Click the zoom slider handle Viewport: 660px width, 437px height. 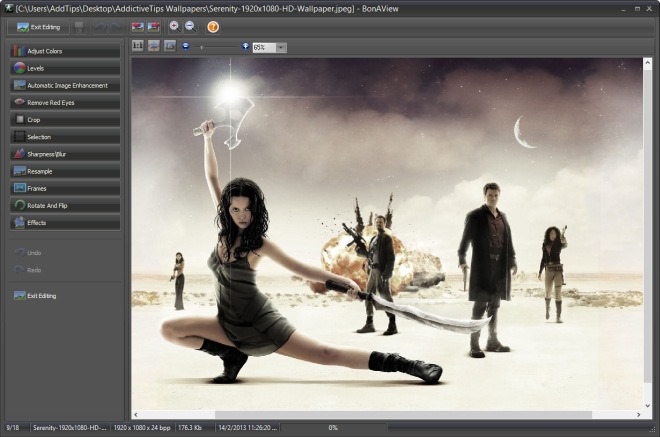[202, 47]
